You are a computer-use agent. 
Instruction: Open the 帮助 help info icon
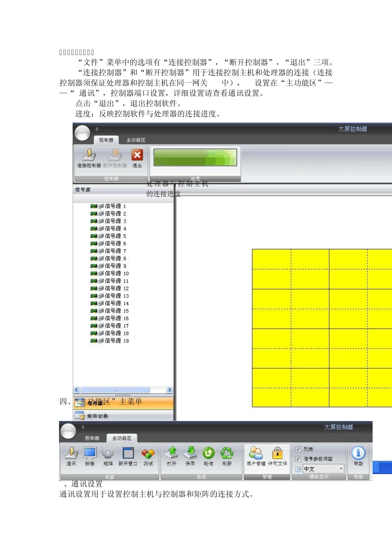pyautogui.click(x=358, y=453)
